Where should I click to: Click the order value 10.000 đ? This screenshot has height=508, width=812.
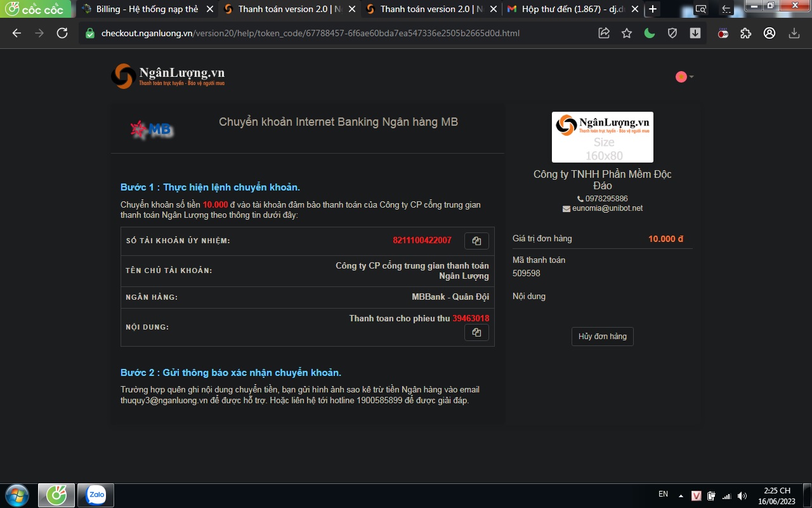point(665,239)
